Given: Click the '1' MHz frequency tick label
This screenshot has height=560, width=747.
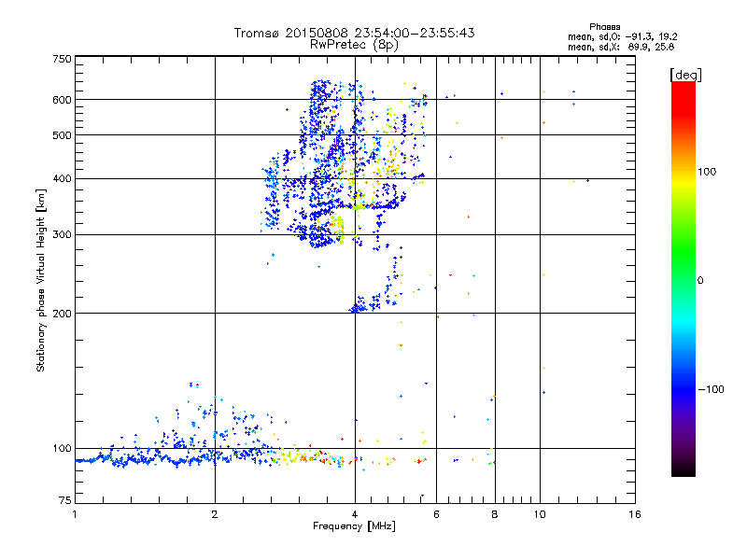Looking at the screenshot, I should pyautogui.click(x=75, y=514).
